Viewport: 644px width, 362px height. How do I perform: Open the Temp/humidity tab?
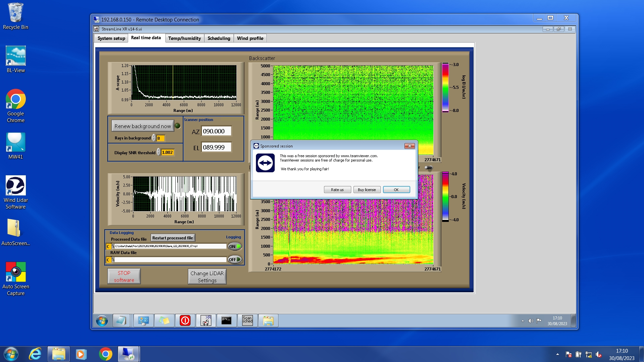184,38
